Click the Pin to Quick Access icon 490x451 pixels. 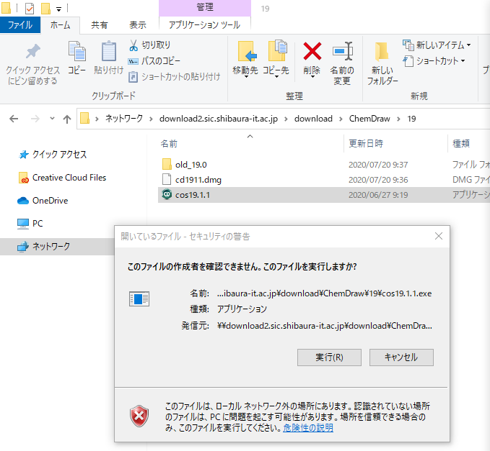click(33, 51)
